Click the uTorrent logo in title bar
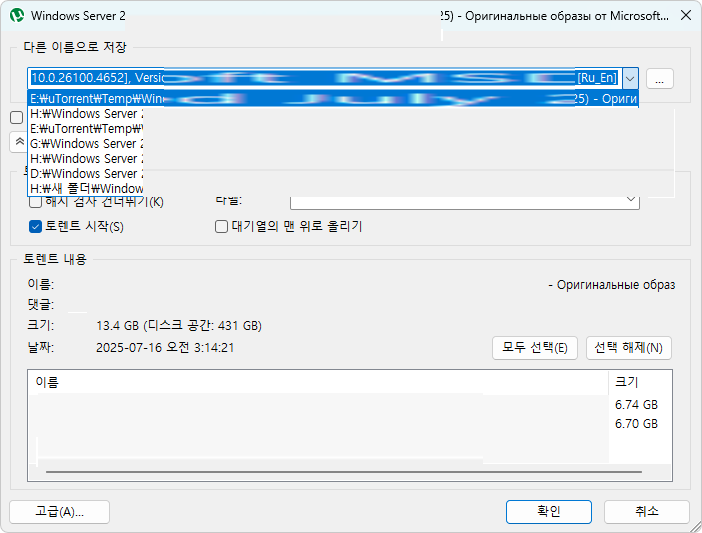This screenshot has width=702, height=533. coord(17,16)
